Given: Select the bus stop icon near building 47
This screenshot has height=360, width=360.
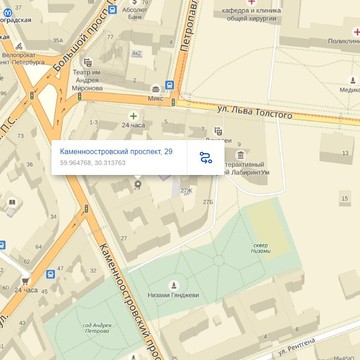Looking at the screenshot, I should click(51, 274).
